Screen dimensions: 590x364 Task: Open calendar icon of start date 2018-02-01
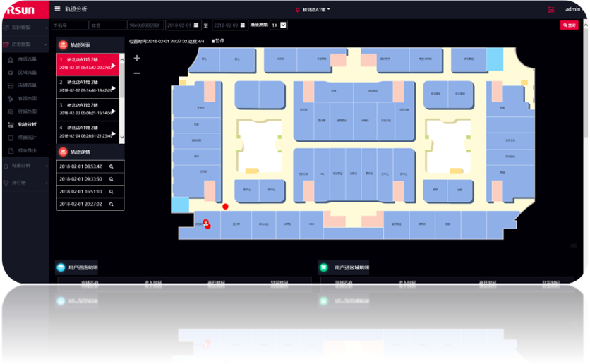click(197, 25)
